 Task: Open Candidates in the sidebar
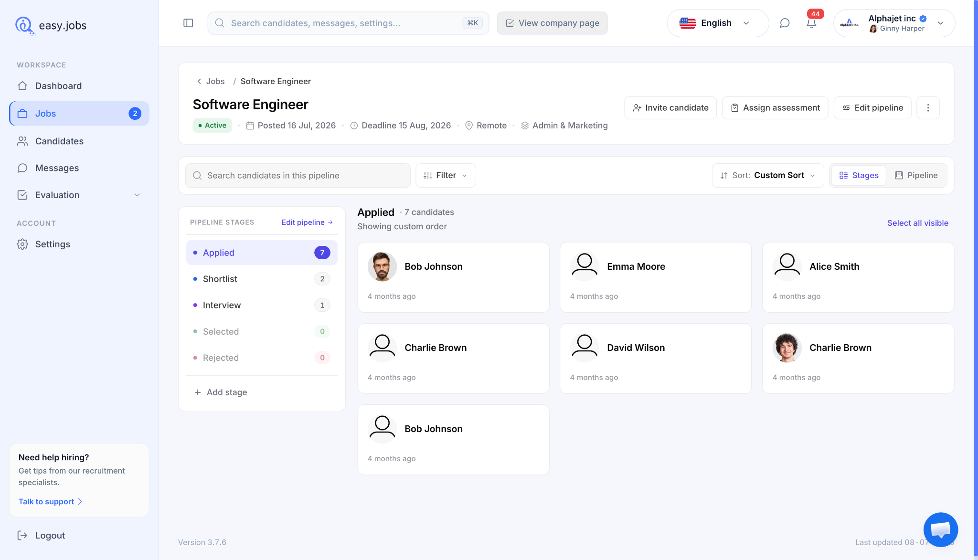click(x=79, y=141)
